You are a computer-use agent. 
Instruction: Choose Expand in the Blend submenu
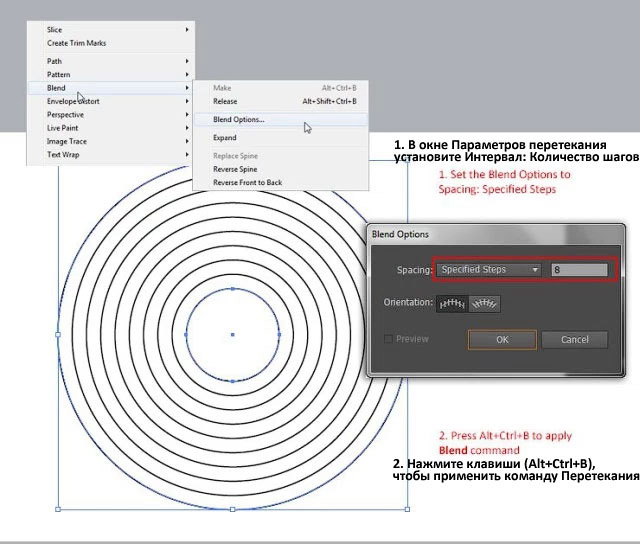(x=281, y=138)
